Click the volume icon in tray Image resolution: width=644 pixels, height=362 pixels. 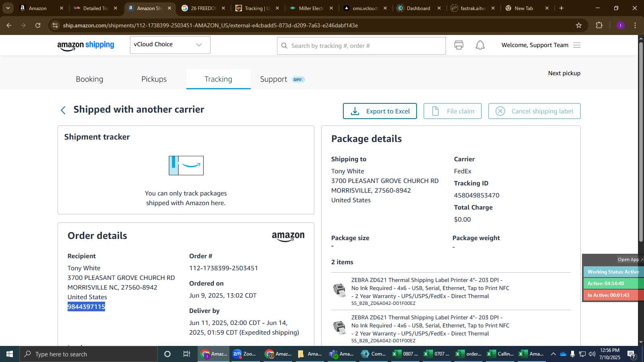[592, 354]
